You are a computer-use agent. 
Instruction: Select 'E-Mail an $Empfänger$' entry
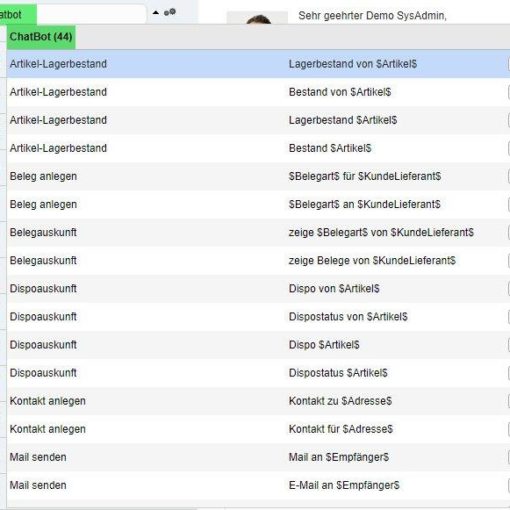pyautogui.click(x=258, y=485)
